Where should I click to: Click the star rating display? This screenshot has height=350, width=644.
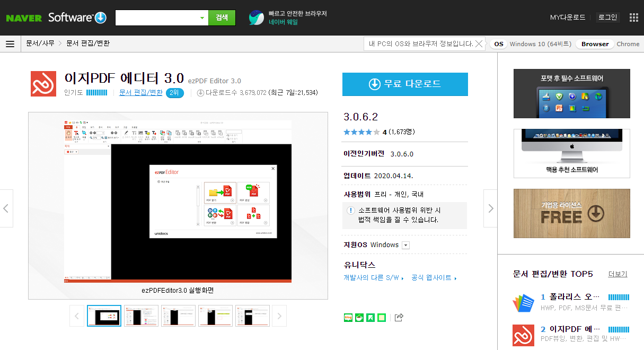tap(361, 132)
